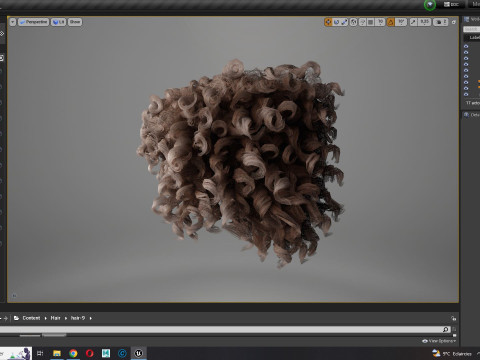Toggle topmost eye icon in World Outliner
Screen dimensions: 480x360
tap(466, 46)
